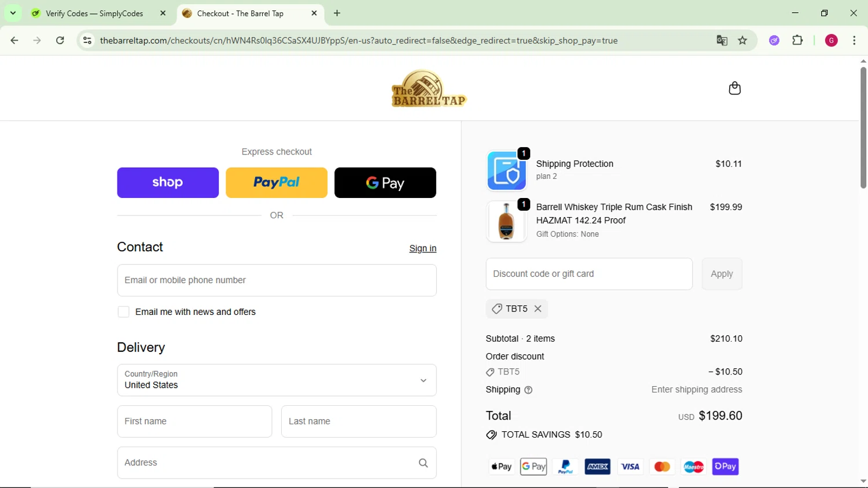The height and width of the screenshot is (488, 868).
Task: Click the Apple Pay payment icon
Action: pos(501,467)
